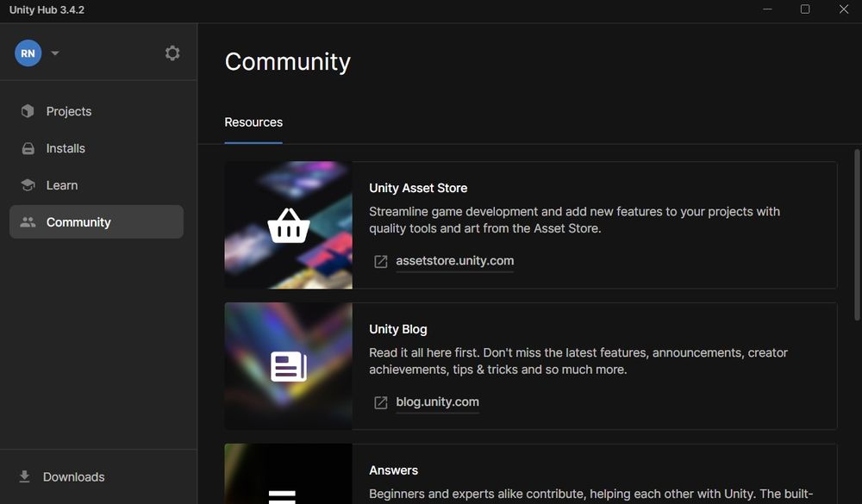Open the Installs section icon
The height and width of the screenshot is (504, 862).
(x=27, y=148)
